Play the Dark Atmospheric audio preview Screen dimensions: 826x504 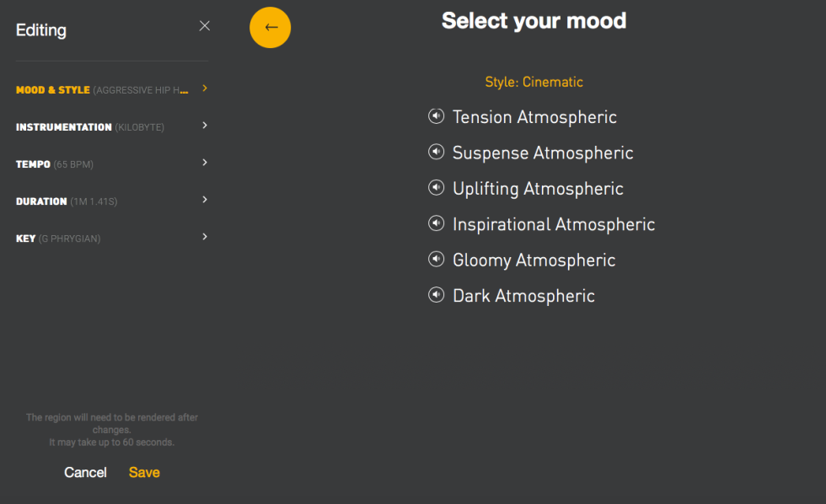coord(436,295)
